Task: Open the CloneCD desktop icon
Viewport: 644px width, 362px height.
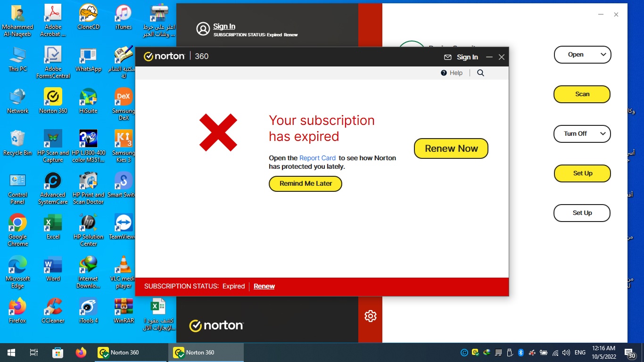Action: tap(88, 16)
